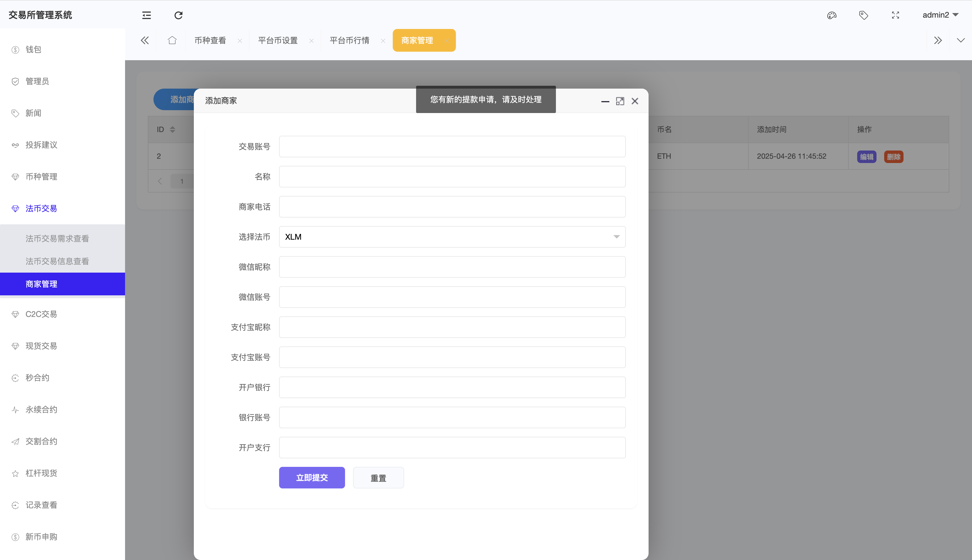Click 删除 button for ETH row
Screen dimensions: 972x560
coord(894,156)
